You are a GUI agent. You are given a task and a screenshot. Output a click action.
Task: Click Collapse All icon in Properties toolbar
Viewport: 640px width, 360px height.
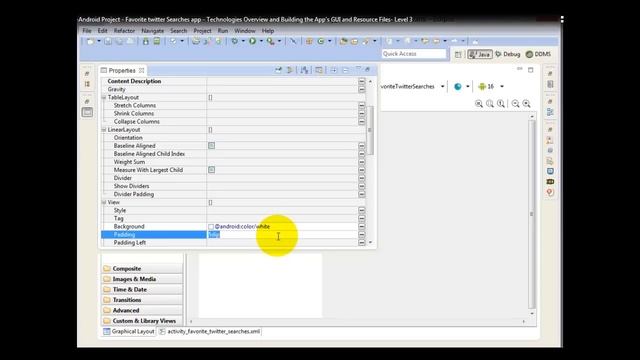tap(345, 70)
